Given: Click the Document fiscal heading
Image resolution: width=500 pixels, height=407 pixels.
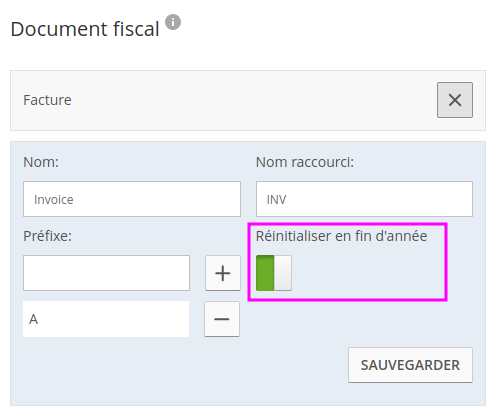Looking at the screenshot, I should click(x=85, y=29).
